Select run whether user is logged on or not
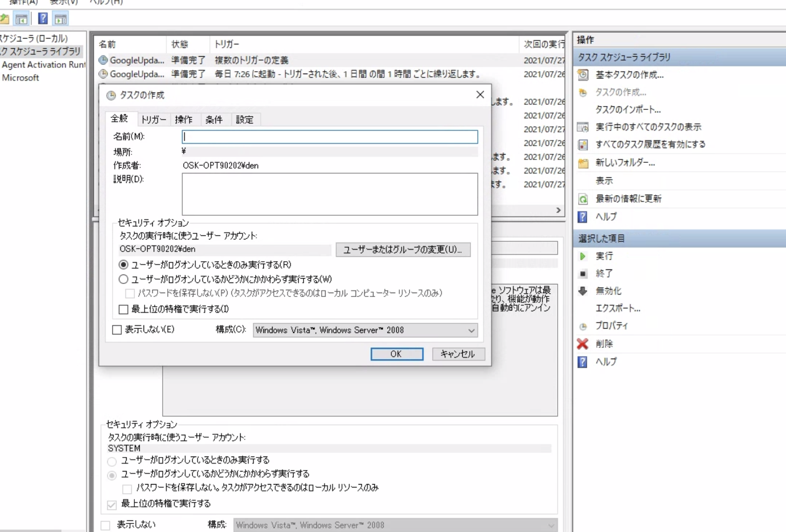 [x=124, y=279]
